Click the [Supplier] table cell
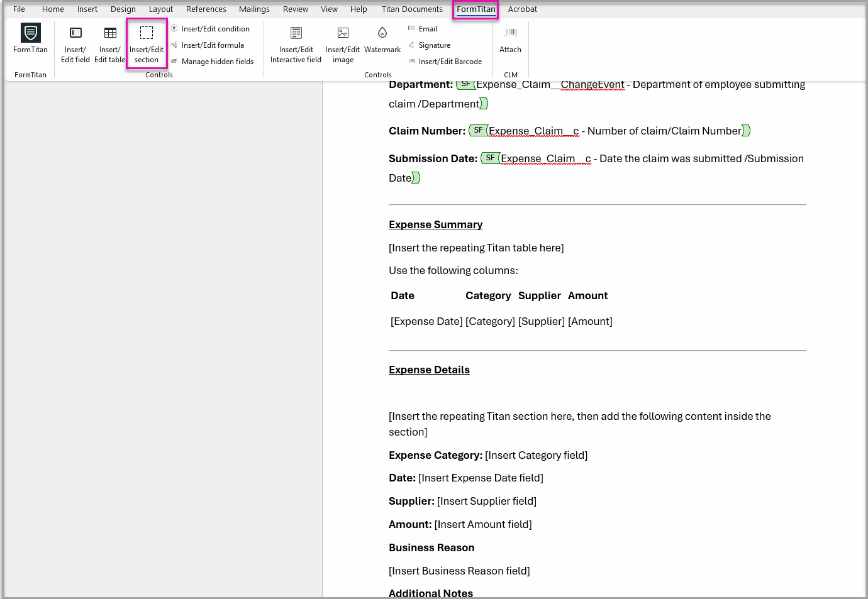The height and width of the screenshot is (599, 868). tap(542, 321)
